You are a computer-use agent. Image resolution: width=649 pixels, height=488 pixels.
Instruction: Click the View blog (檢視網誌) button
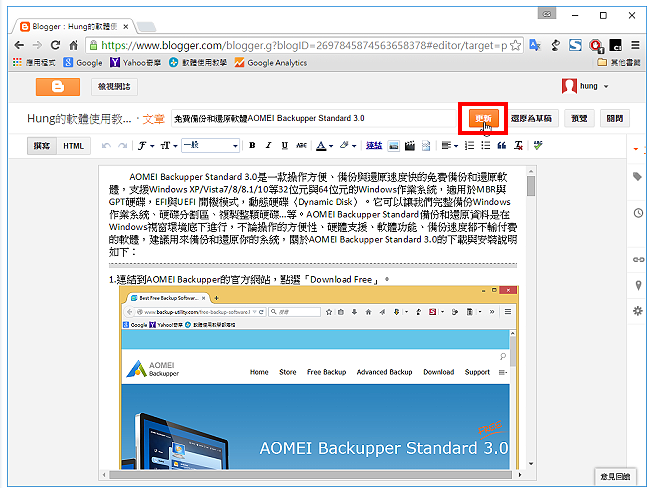[x=114, y=87]
